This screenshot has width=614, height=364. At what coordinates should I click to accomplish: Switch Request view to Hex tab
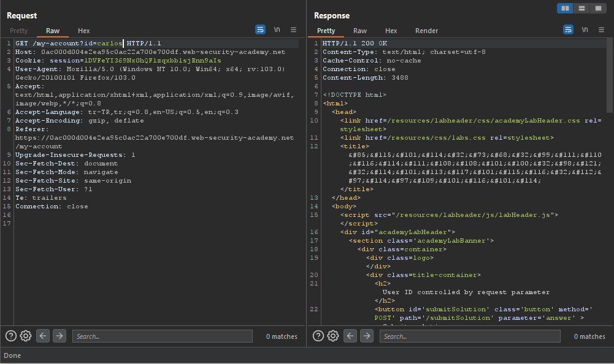84,31
